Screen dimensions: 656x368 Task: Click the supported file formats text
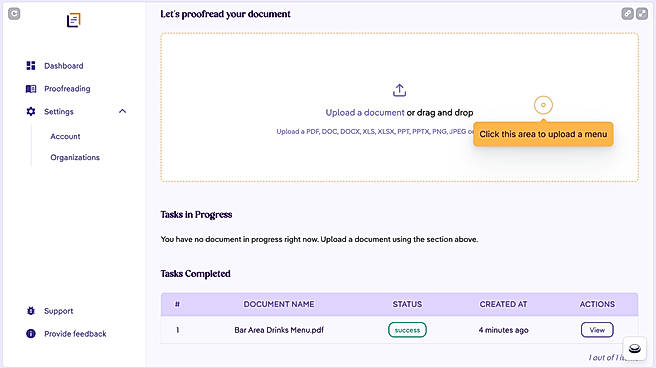[375, 131]
